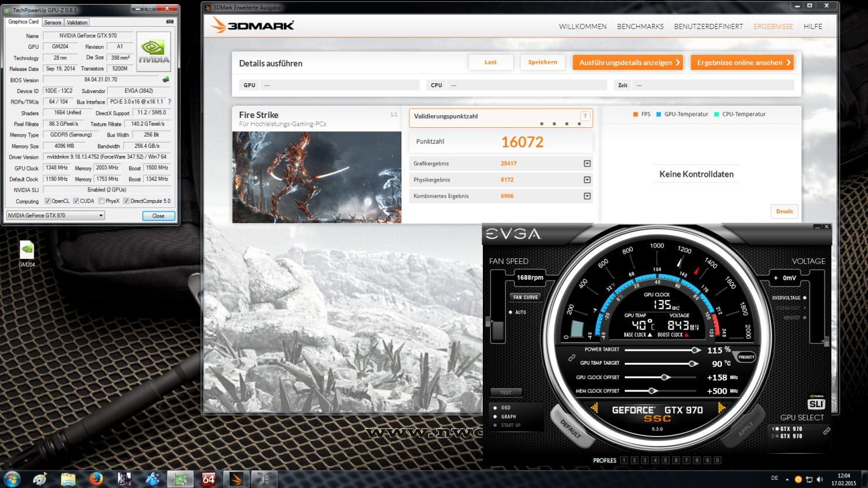Image resolution: width=868 pixels, height=488 pixels.
Task: Click the previous GPU arrow left of GeForce GTX 970
Action: (x=594, y=409)
